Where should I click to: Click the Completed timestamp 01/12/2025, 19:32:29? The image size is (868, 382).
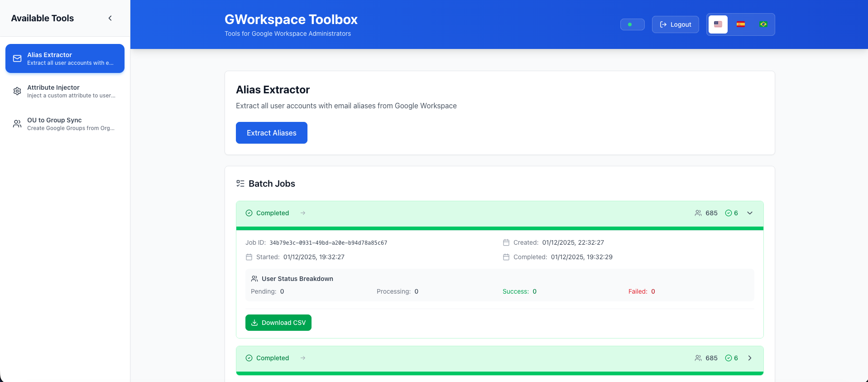pos(582,257)
